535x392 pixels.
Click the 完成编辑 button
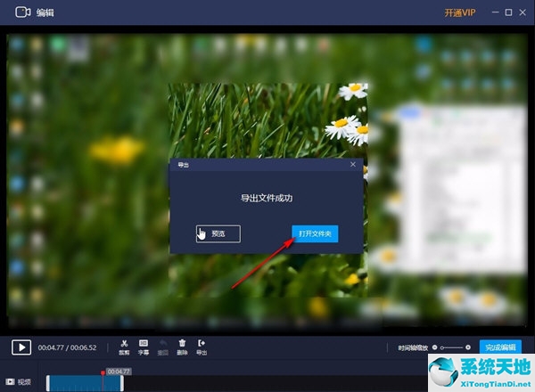pyautogui.click(x=500, y=347)
